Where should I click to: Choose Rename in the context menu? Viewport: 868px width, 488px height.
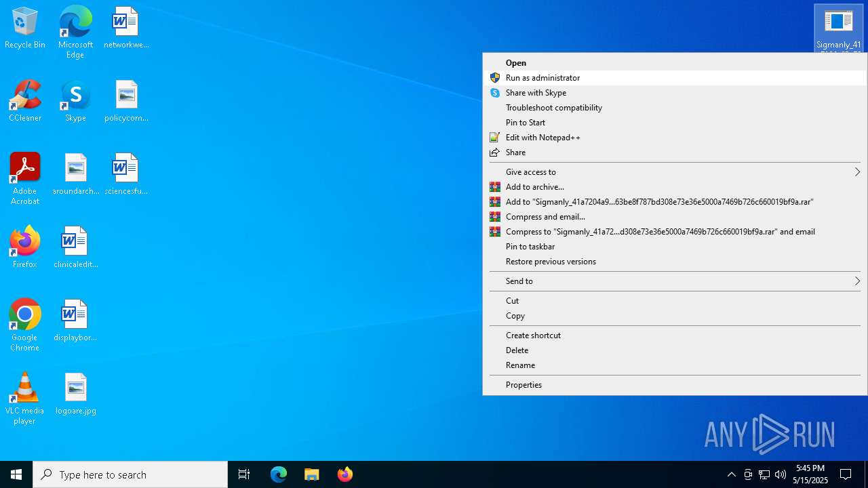[x=675, y=365]
